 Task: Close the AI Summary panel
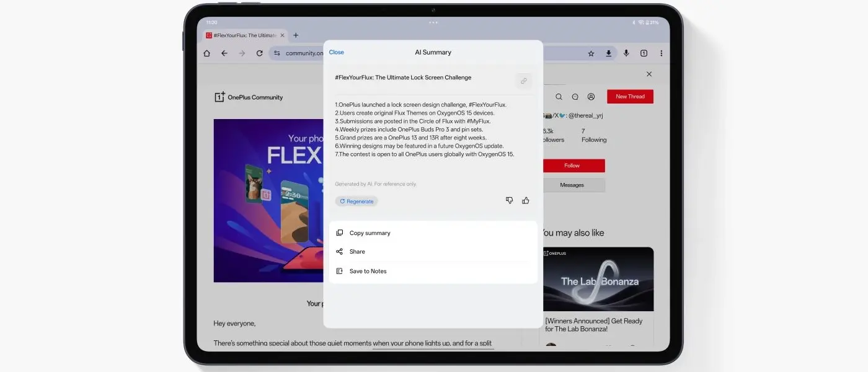(337, 52)
